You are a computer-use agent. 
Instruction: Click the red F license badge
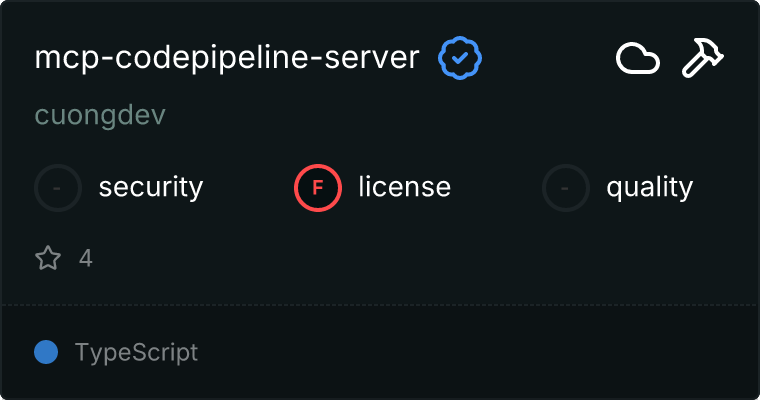[318, 187]
